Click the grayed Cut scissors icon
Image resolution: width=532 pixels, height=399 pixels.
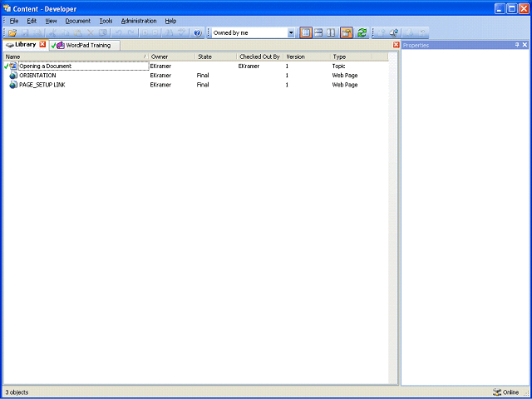[52, 33]
